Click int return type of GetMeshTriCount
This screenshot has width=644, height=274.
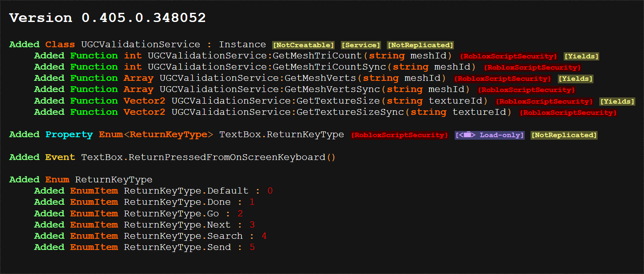tap(133, 56)
